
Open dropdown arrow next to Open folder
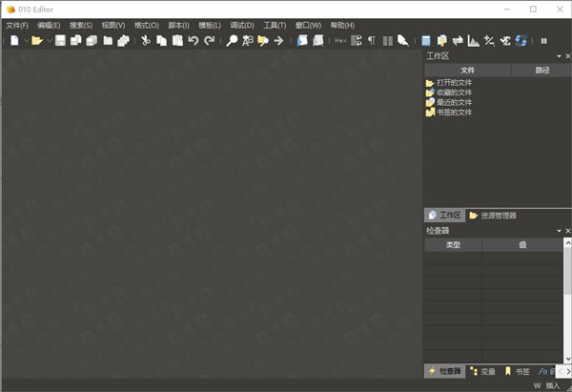50,41
